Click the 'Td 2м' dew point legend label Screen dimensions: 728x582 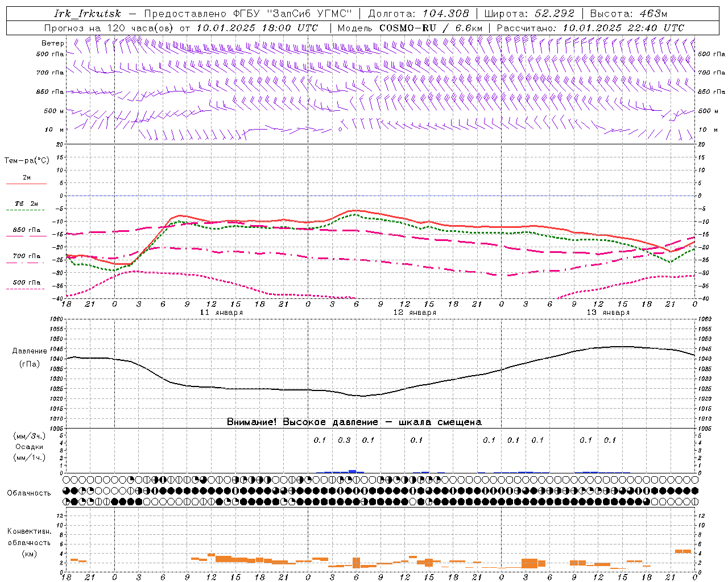(27, 203)
